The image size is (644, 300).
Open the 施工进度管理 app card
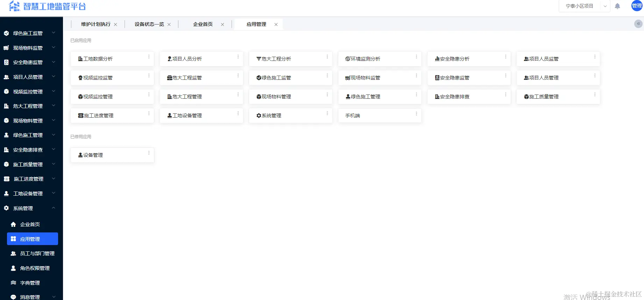(112, 116)
